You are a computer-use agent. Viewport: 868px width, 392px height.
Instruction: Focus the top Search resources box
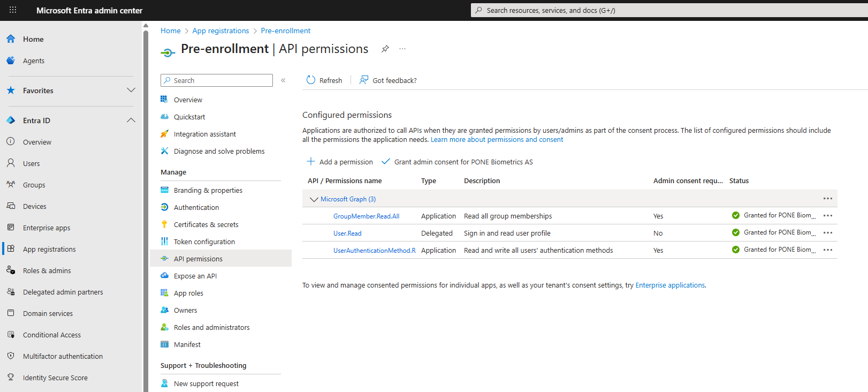pos(669,10)
